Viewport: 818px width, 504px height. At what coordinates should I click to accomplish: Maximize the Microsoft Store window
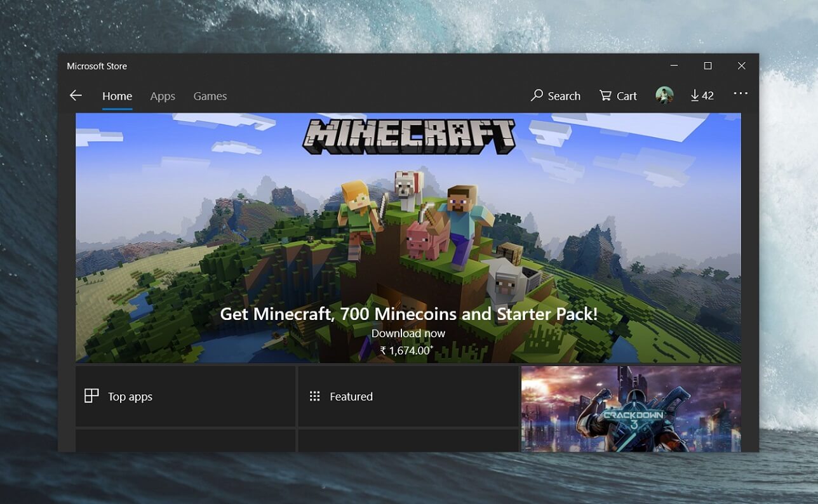click(x=707, y=66)
